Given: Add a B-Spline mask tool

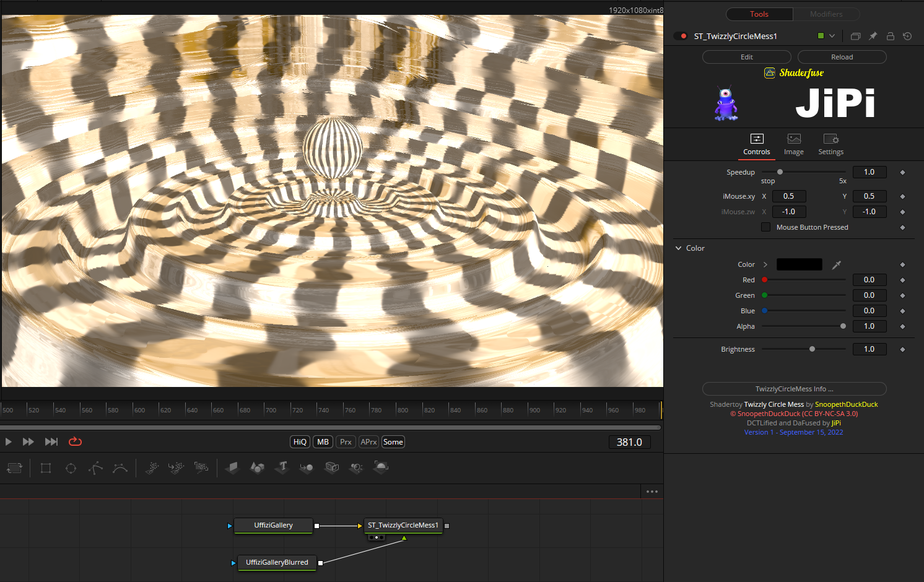Looking at the screenshot, I should 120,468.
